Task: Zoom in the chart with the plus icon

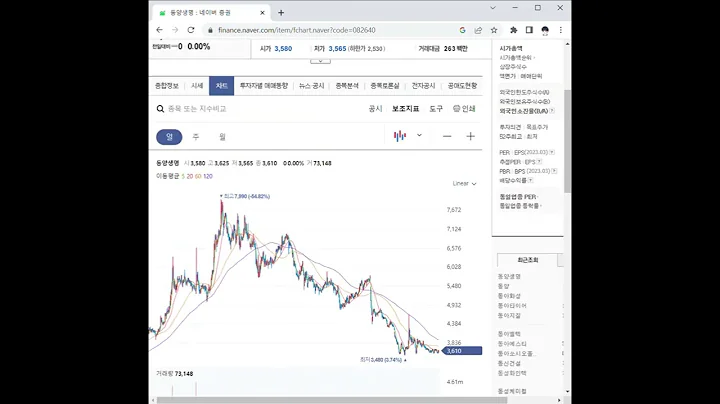Action: [x=470, y=136]
